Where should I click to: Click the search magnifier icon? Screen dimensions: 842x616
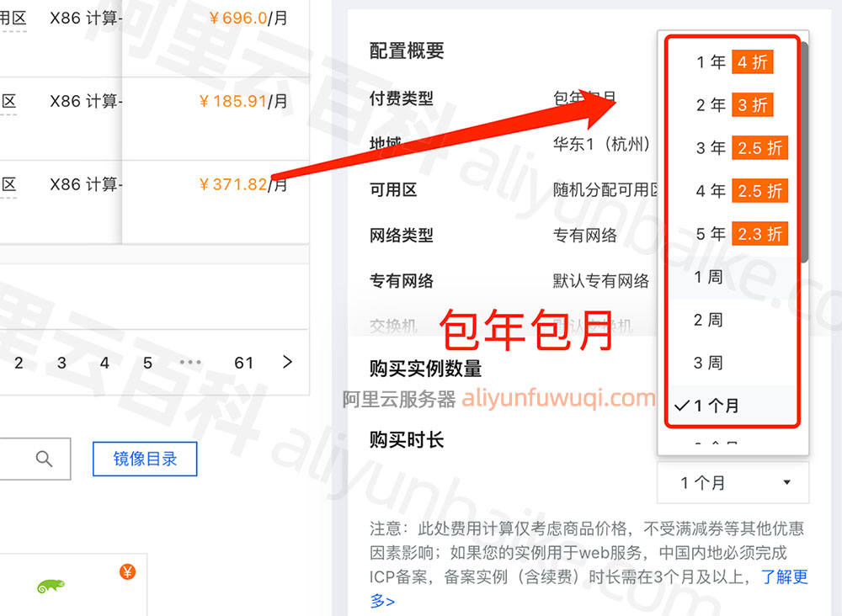pos(45,459)
